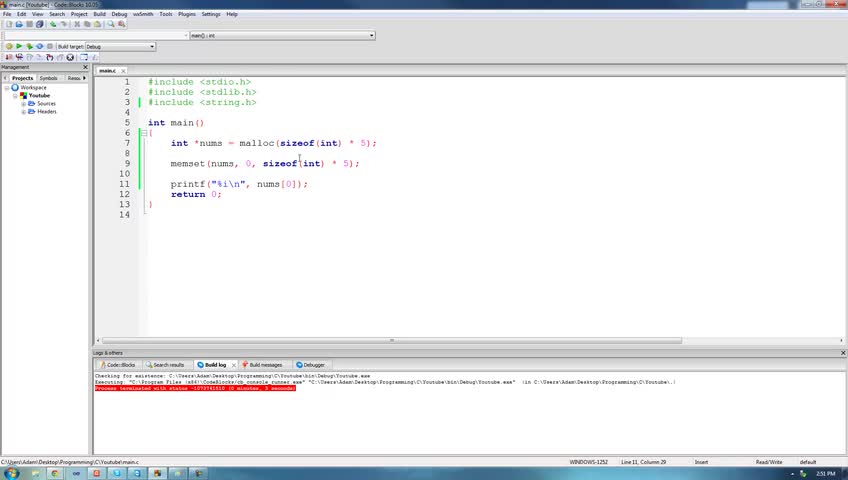The width and height of the screenshot is (848, 480).
Task: Click the Various info debugger icon
Action: (94, 57)
